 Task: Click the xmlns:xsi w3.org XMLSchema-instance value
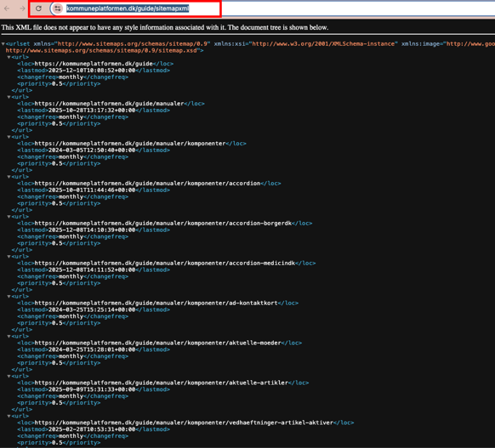pyautogui.click(x=323, y=44)
